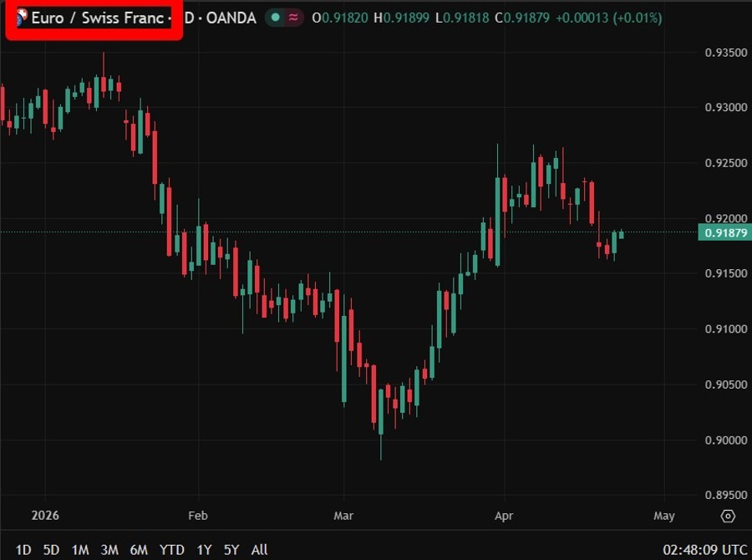Click the pink data mode wave icon
752x560 pixels.
293,18
